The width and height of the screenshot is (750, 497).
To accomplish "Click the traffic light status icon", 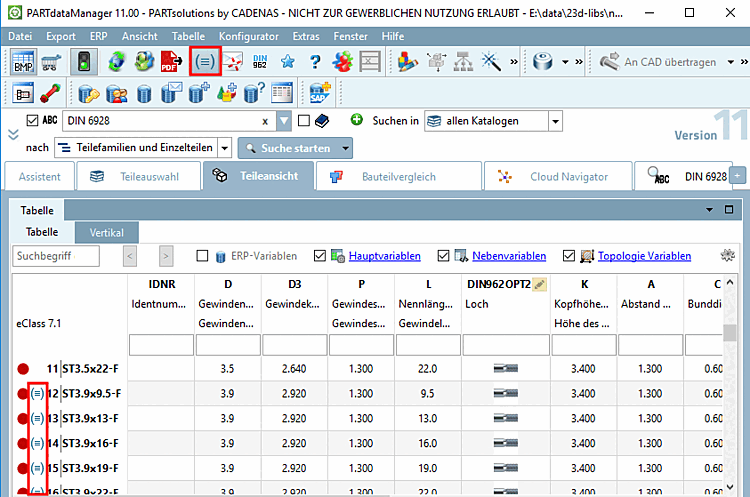I will [82, 62].
